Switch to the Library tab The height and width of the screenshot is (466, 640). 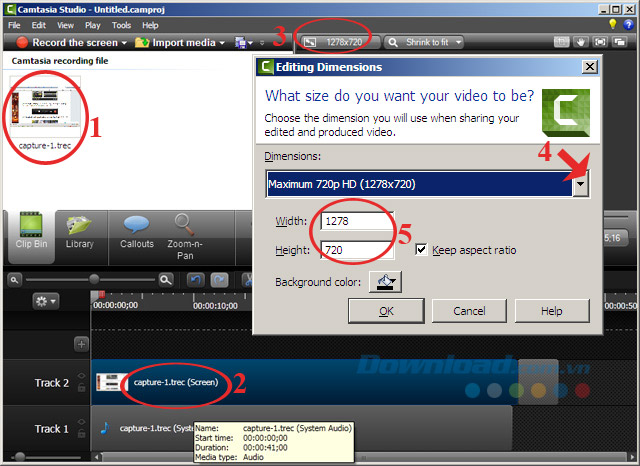point(80,231)
